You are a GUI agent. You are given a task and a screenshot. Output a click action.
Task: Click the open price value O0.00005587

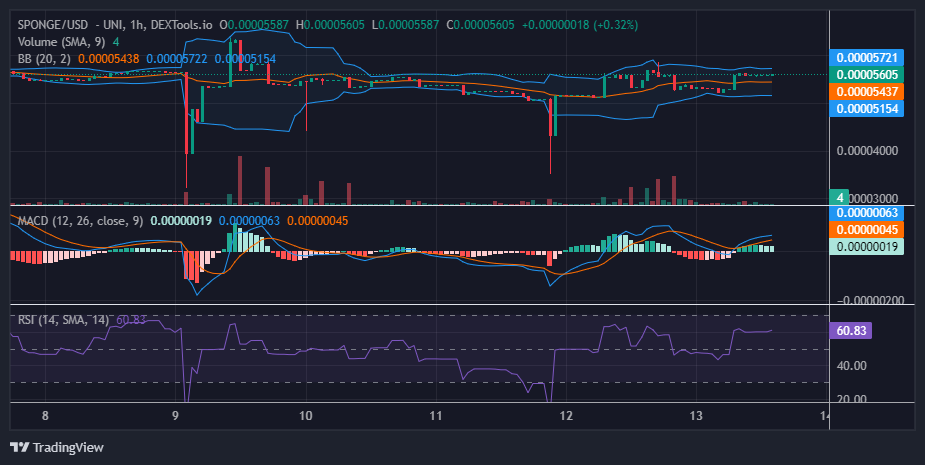tap(254, 25)
